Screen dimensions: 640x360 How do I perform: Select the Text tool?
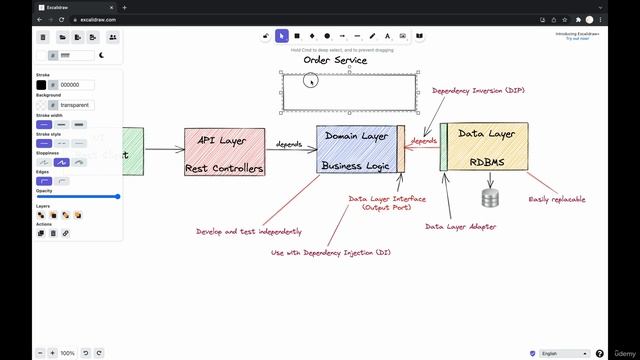point(387,36)
